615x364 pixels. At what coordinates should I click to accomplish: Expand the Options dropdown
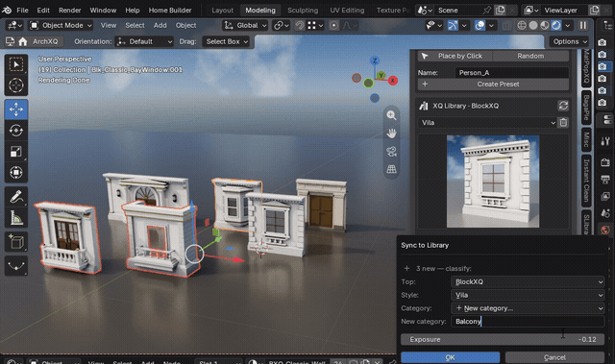[570, 41]
